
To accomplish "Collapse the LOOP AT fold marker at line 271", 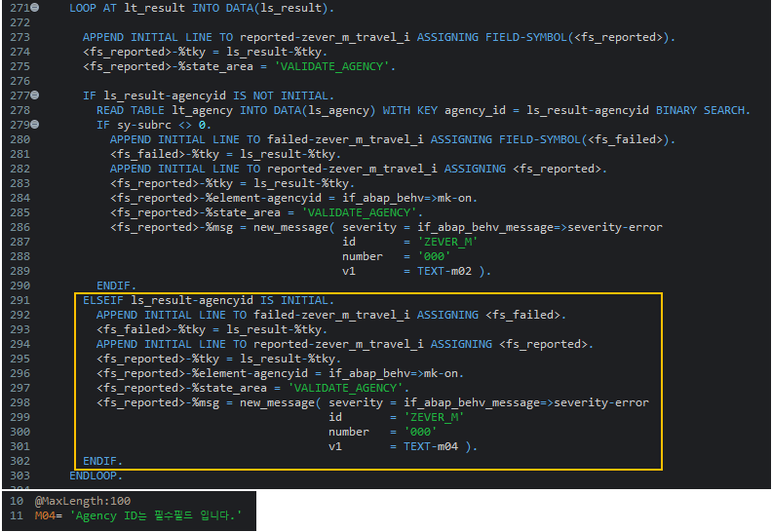I will click(x=35, y=8).
